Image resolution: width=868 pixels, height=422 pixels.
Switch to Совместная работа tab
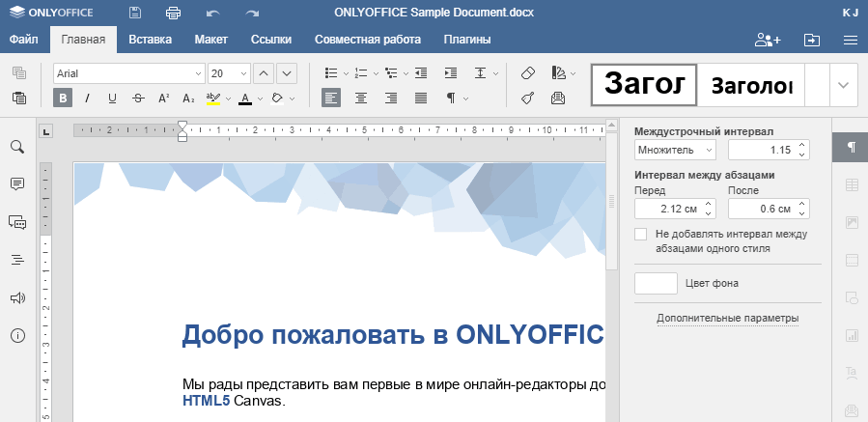click(x=368, y=40)
